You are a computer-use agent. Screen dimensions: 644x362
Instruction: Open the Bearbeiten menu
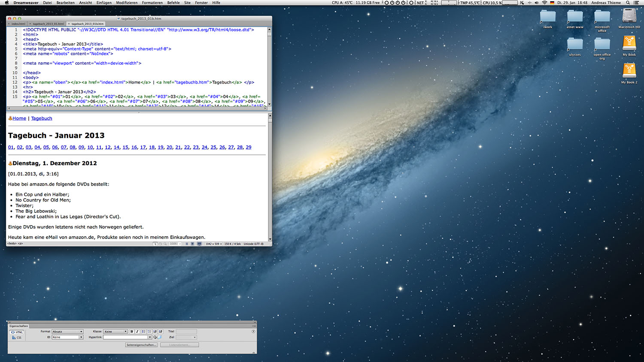(65, 3)
